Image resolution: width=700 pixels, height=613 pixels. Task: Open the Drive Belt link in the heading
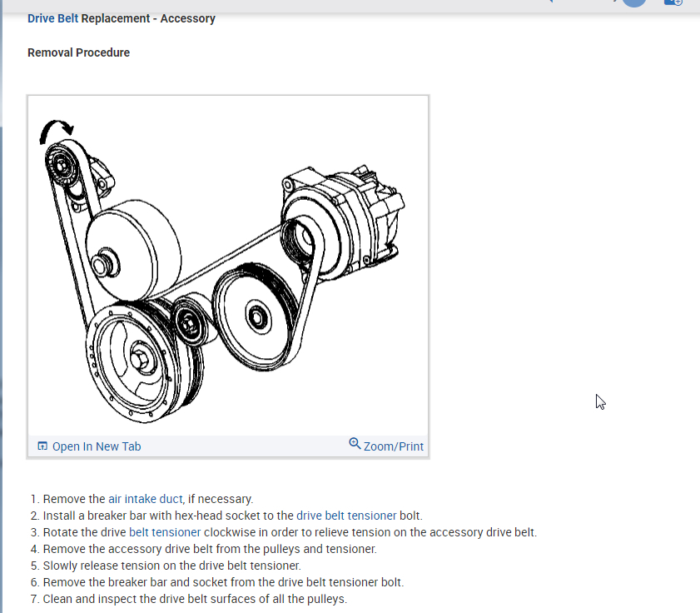point(52,18)
